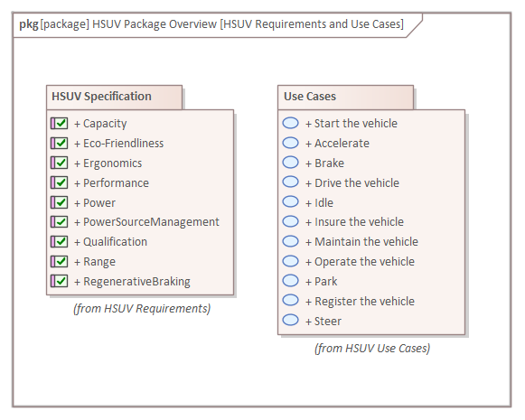Click the Start the vehicle use case oval
Screen dimensions: 525x420
coord(290,123)
